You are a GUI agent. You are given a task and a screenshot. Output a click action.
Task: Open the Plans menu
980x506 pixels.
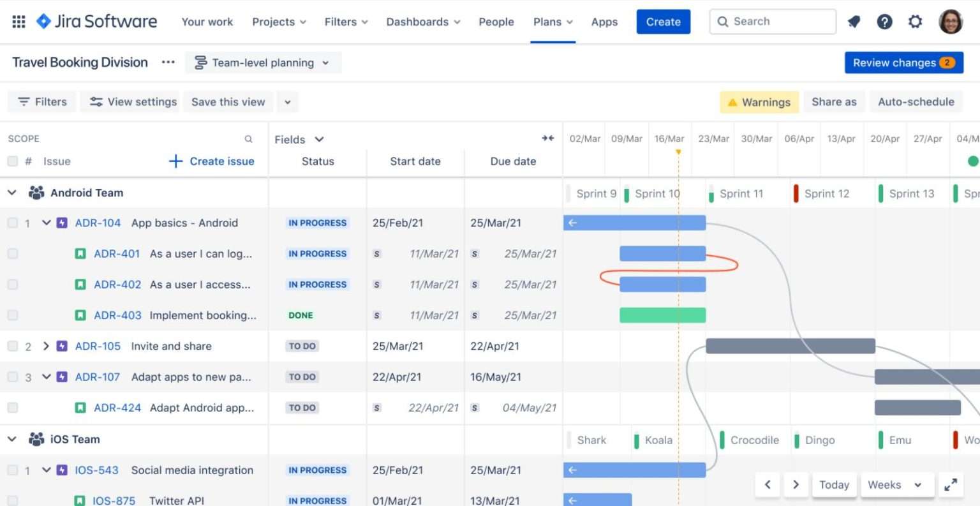point(553,21)
